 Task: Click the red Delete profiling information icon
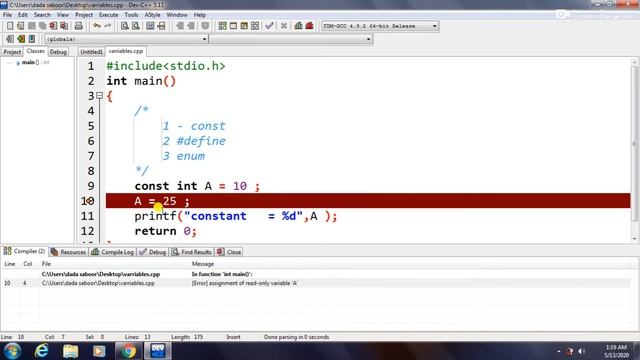[309, 26]
